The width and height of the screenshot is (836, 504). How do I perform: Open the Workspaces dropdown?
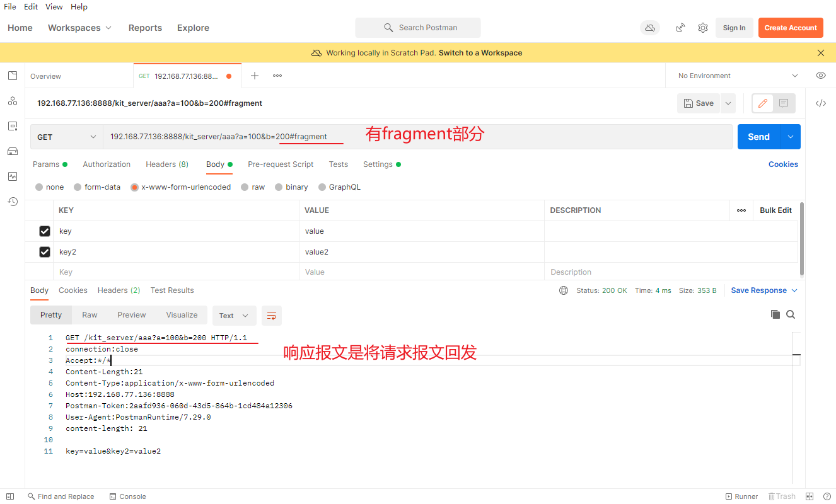point(80,28)
